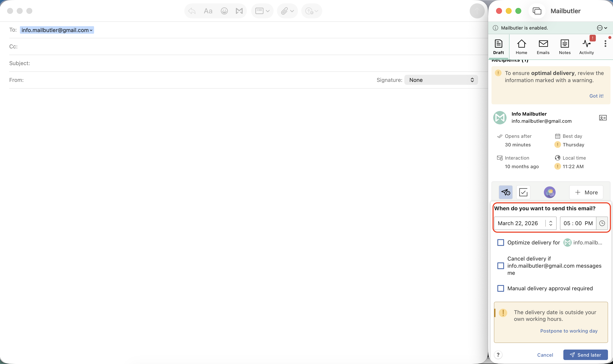Cancel the send later setup
The height and width of the screenshot is (364, 613).
545,355
